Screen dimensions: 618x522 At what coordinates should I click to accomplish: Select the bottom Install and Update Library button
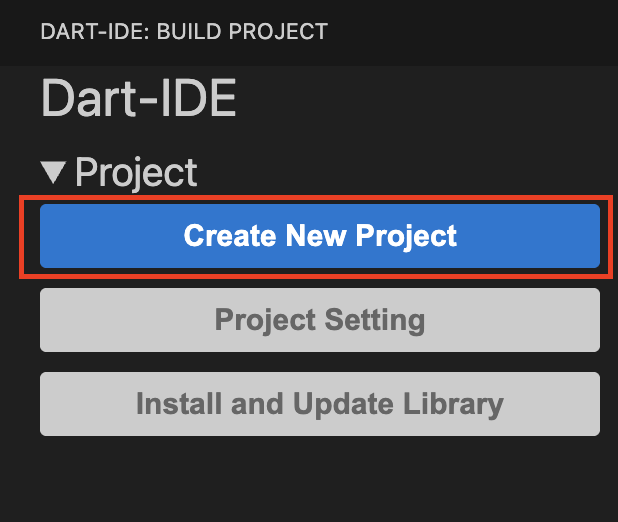pyautogui.click(x=320, y=404)
